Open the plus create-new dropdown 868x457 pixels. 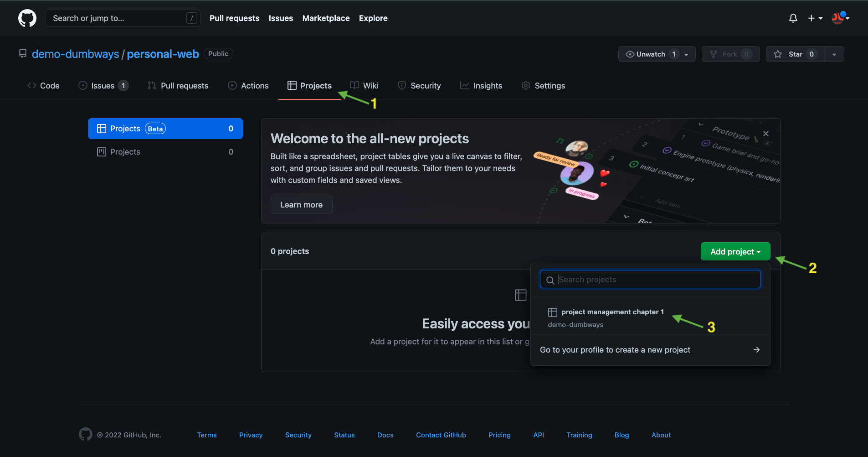pyautogui.click(x=815, y=18)
